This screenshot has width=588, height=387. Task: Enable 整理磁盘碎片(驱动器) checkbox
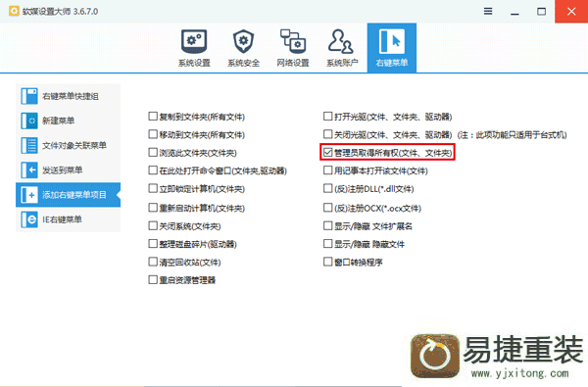[x=153, y=244]
